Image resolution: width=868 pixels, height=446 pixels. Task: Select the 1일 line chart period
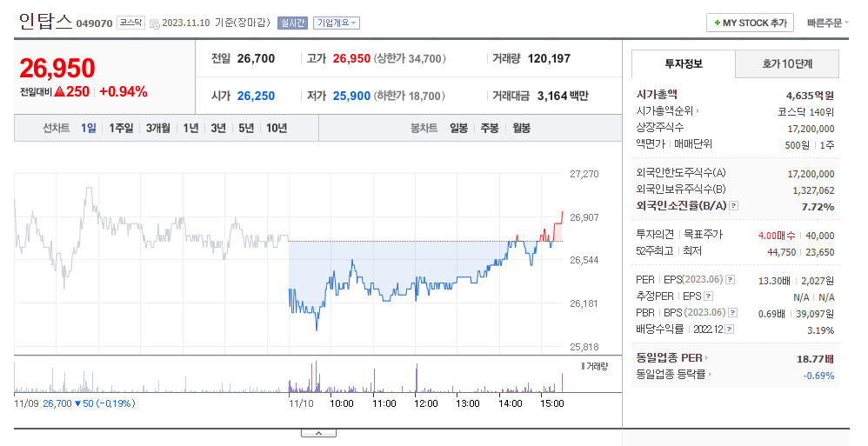click(88, 128)
